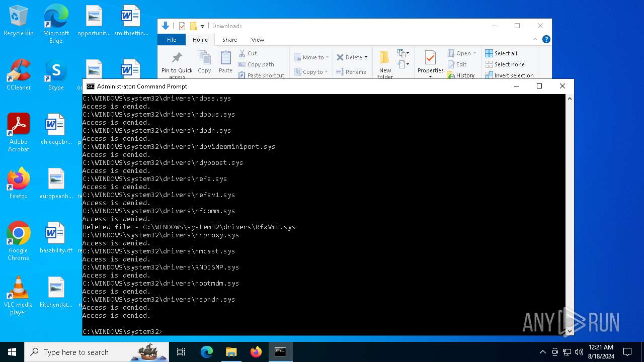This screenshot has width=644, height=362.
Task: Open Task View on taskbar
Action: coord(181,352)
